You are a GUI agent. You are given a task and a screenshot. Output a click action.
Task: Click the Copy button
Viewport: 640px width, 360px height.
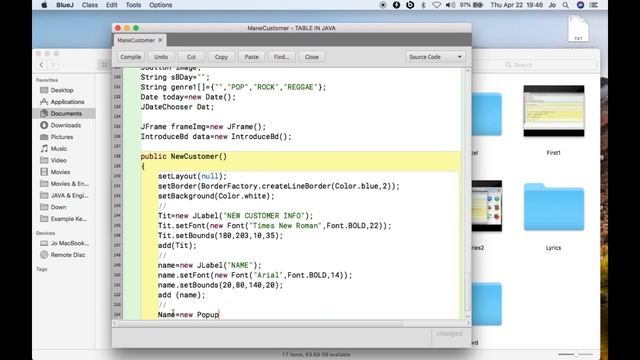pos(221,57)
